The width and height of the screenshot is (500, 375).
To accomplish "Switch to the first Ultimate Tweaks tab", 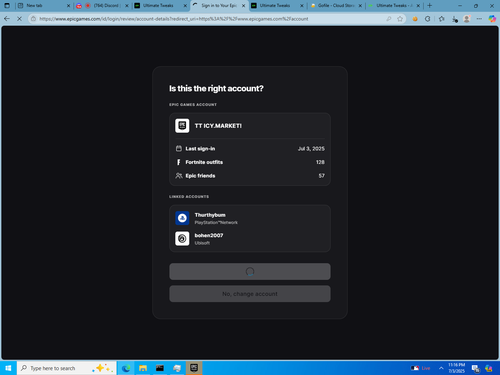I will click(161, 6).
